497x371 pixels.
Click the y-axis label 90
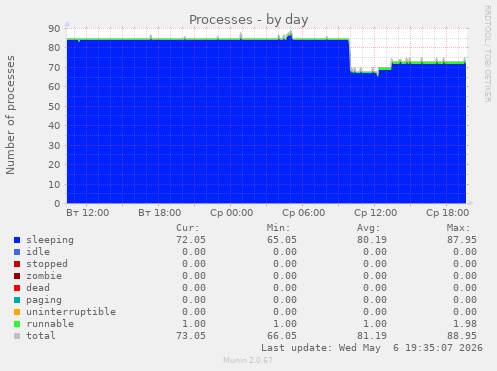(54, 29)
